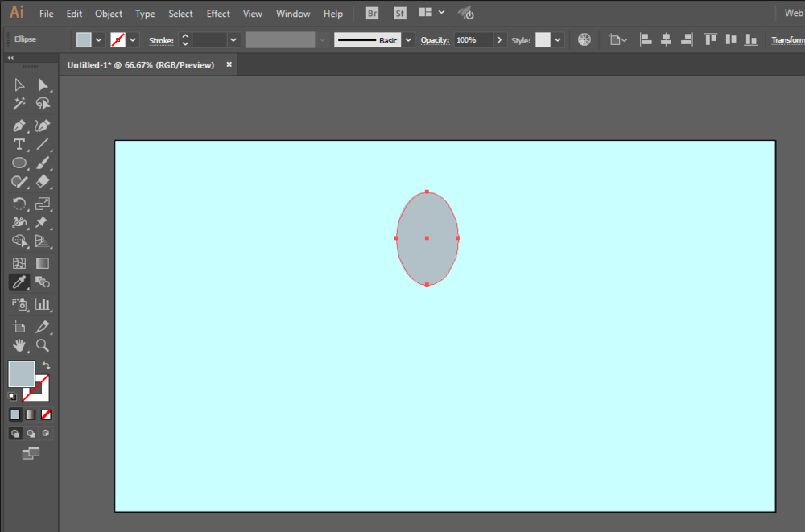
Task: Open the Type menu
Action: coord(145,14)
